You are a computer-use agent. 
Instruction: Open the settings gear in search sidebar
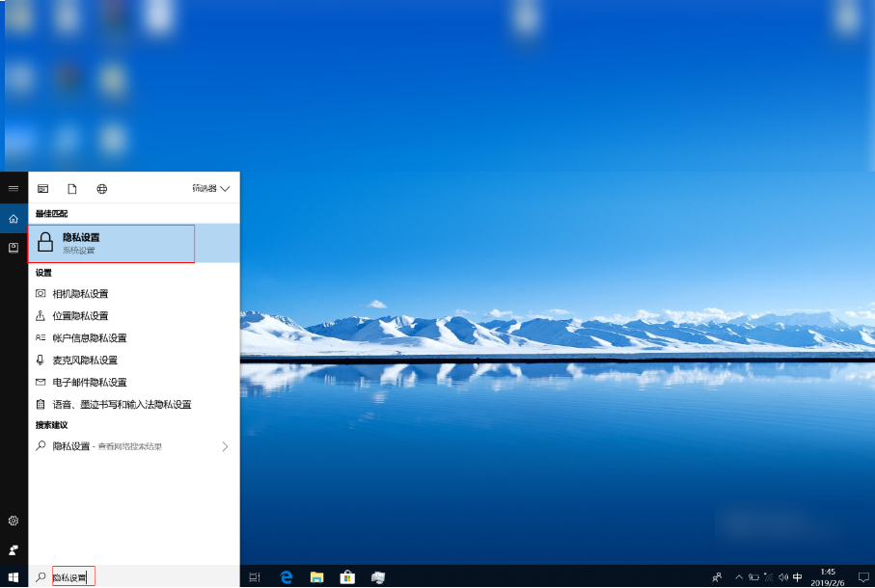[x=14, y=521]
